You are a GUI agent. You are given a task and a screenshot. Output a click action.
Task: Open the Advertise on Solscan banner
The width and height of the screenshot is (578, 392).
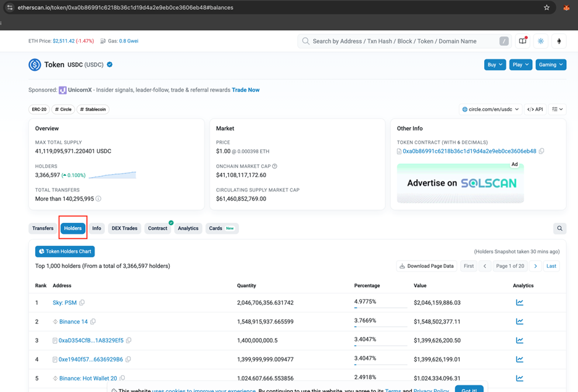coord(461,183)
